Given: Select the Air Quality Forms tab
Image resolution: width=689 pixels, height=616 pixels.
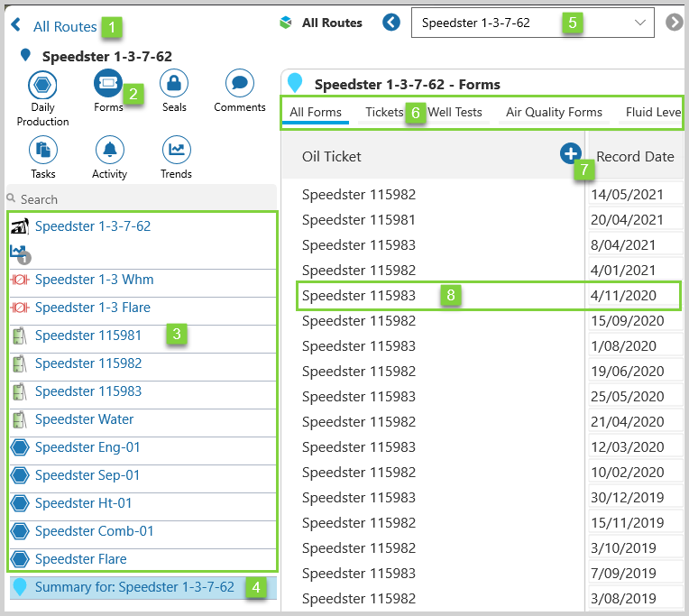Looking at the screenshot, I should coord(554,113).
